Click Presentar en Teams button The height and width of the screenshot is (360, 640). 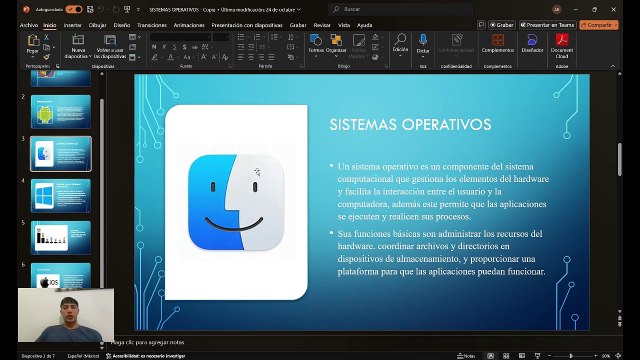[548, 25]
